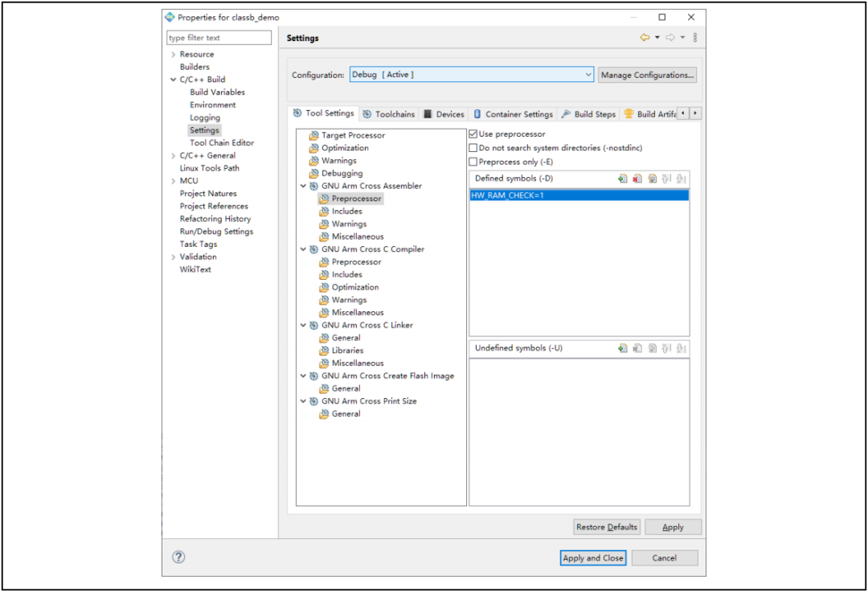Select HW_RAM_CHECK=1 defined symbol entry
The image size is (868, 592).
pos(579,195)
